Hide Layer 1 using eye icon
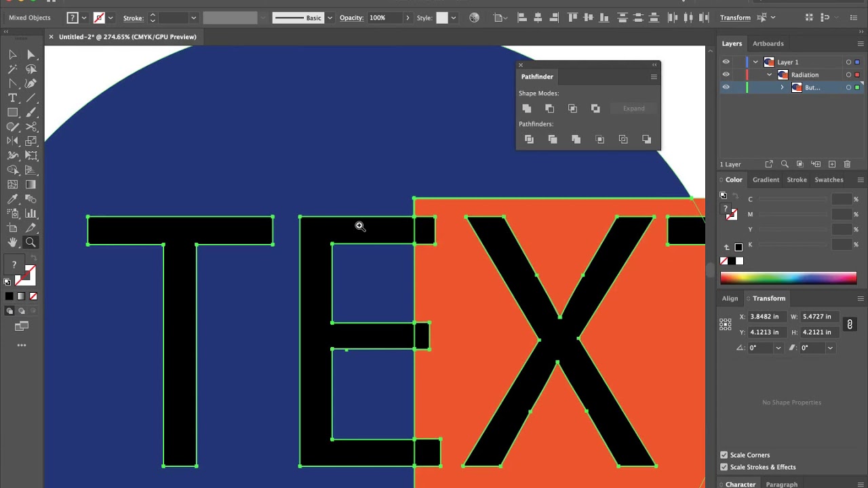The image size is (868, 488). tap(726, 62)
